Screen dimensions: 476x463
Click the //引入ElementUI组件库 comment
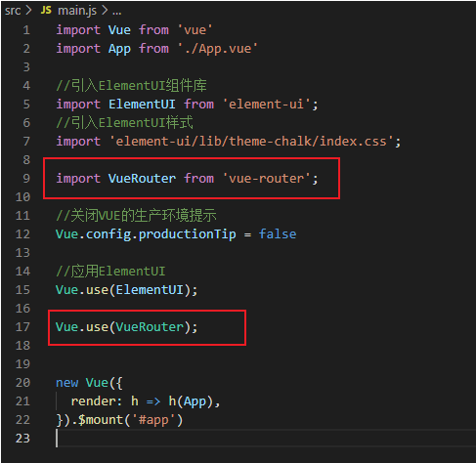click(131, 86)
